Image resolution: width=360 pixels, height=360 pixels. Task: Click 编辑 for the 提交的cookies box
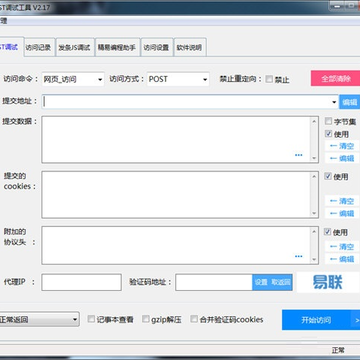coord(342,213)
